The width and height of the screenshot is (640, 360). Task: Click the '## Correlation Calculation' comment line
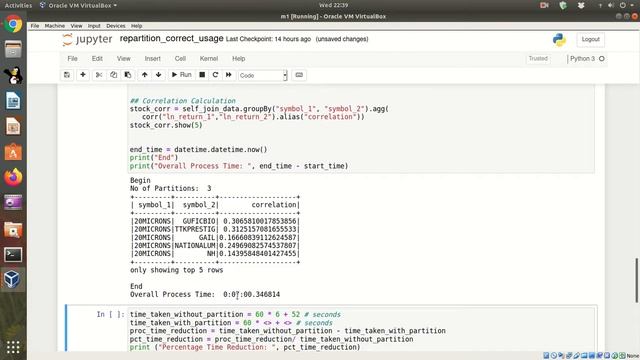click(x=183, y=101)
